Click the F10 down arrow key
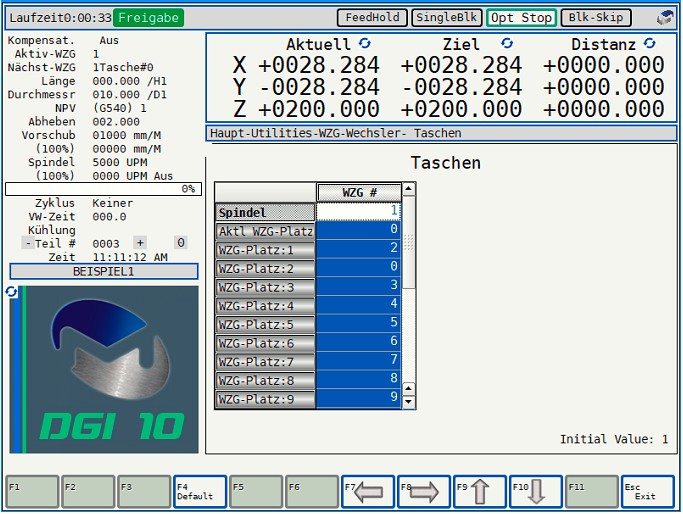 tap(535, 492)
